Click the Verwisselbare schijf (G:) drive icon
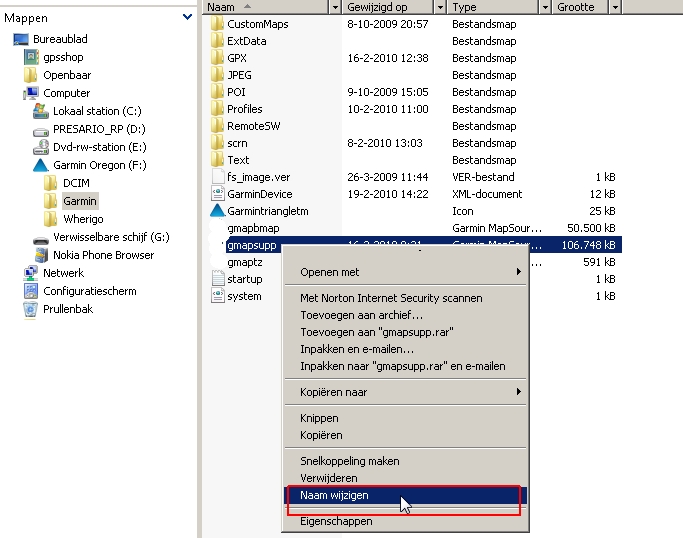Viewport: 683px width, 538px height. [41, 240]
